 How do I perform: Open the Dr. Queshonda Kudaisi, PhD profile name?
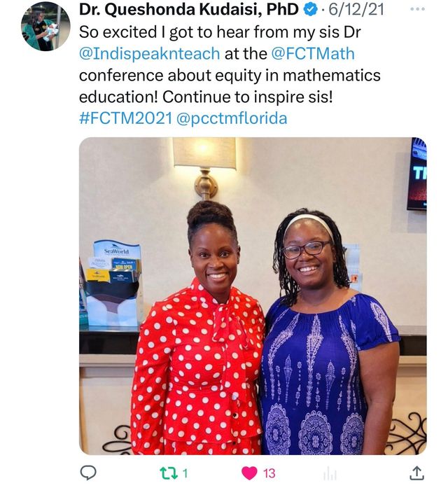(188, 10)
